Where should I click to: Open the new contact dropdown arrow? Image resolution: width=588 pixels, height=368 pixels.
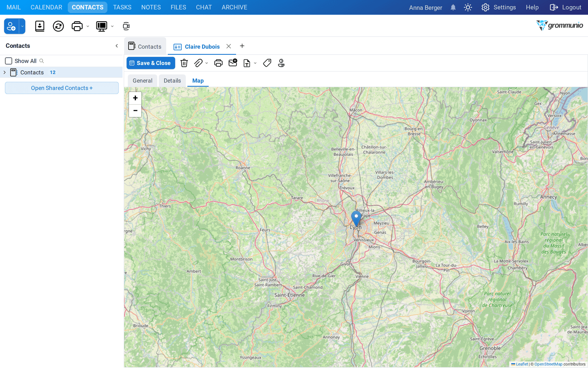pos(22,26)
